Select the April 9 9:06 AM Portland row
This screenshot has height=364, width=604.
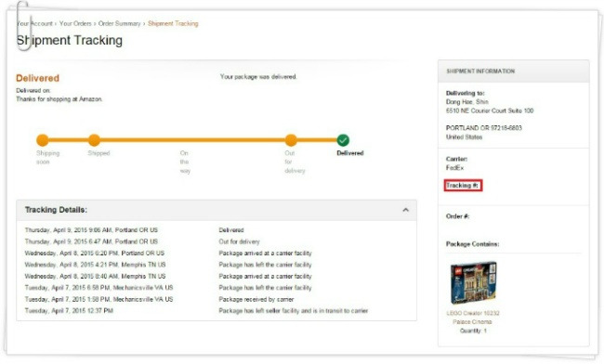point(217,230)
